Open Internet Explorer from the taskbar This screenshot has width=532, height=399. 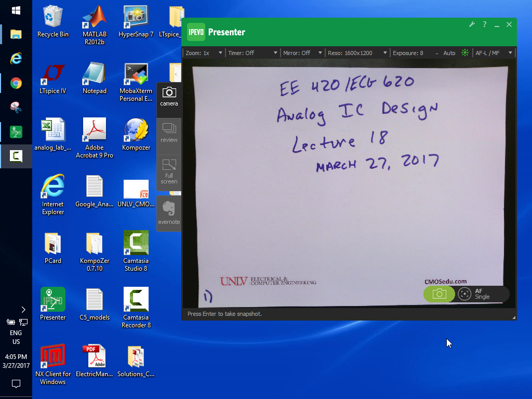16,59
